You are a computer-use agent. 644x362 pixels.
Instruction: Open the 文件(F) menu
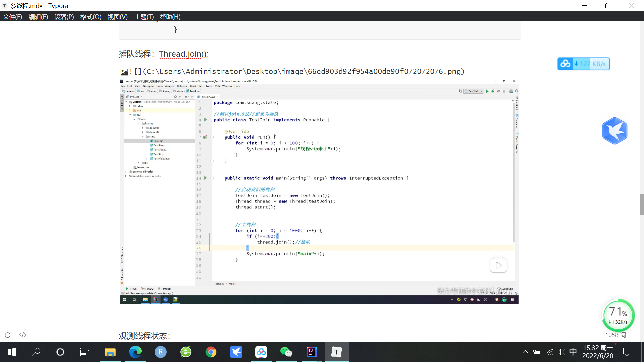point(13,17)
